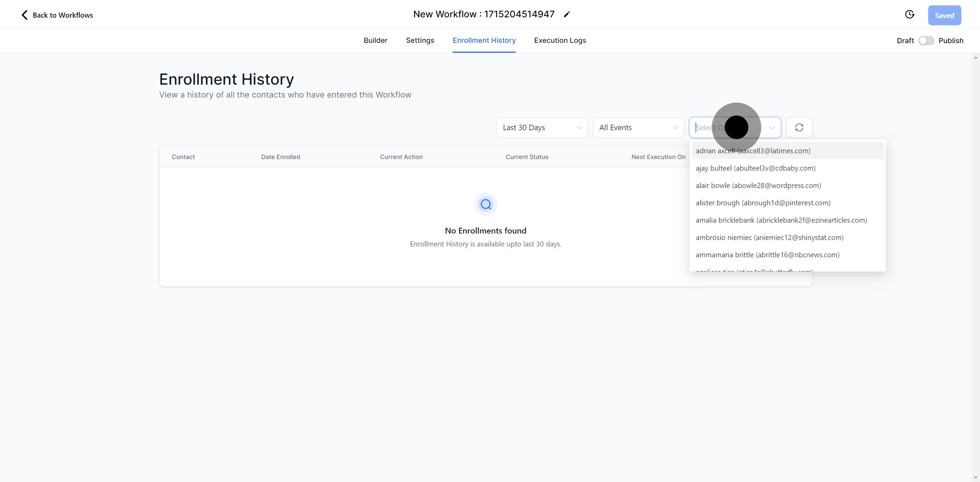The width and height of the screenshot is (980, 482).
Task: Expand the Last 30 Days dropdown
Action: (x=542, y=127)
